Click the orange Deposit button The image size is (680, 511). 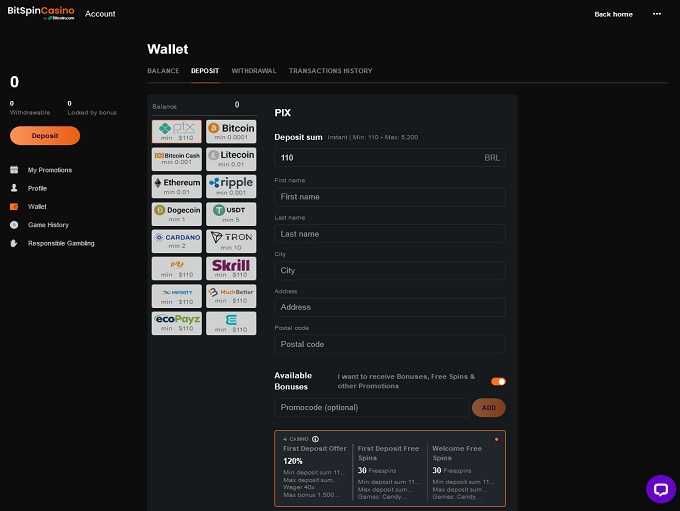click(x=45, y=135)
